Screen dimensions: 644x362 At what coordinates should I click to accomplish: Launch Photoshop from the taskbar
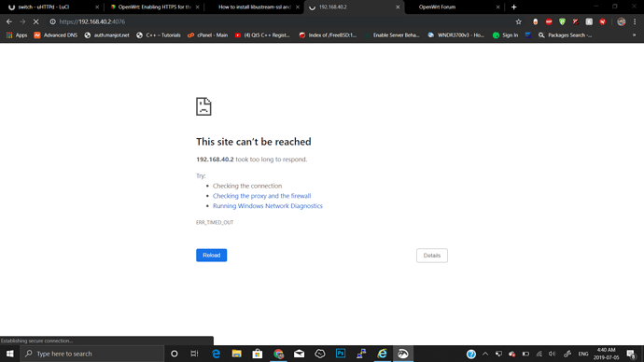point(341,354)
